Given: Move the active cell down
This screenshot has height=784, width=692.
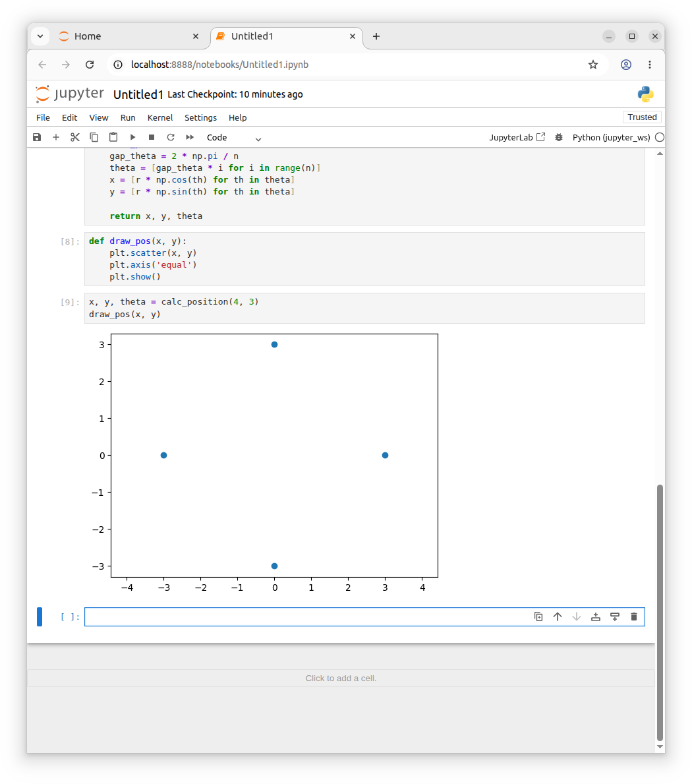Looking at the screenshot, I should 577,617.
